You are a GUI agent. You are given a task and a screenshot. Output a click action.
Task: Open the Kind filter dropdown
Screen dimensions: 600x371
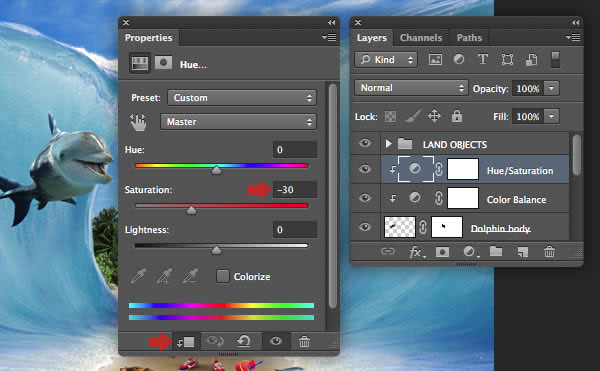click(x=386, y=60)
